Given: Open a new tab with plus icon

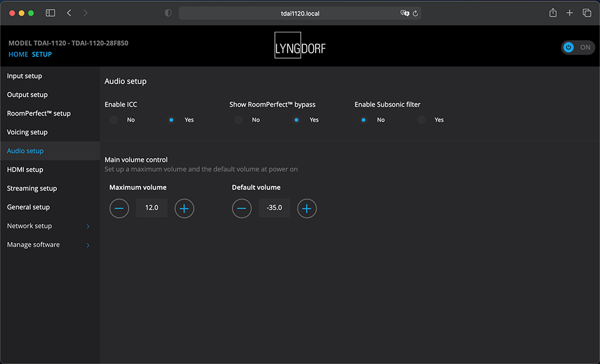Looking at the screenshot, I should pyautogui.click(x=570, y=13).
